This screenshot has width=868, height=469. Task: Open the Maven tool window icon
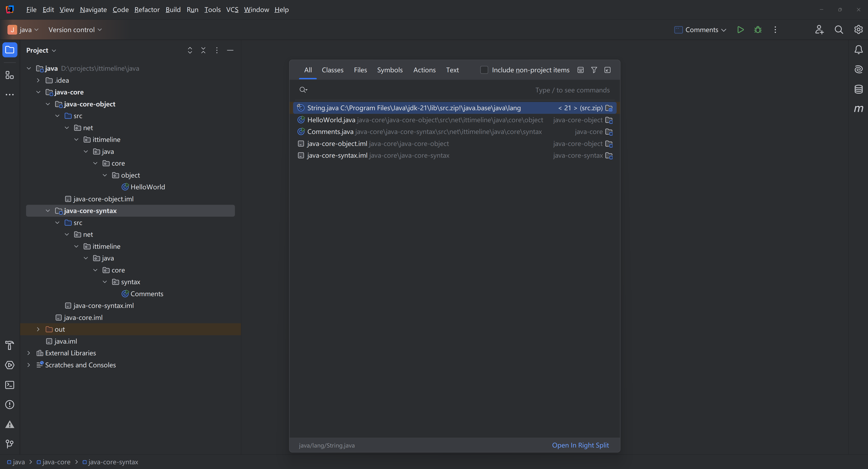click(x=858, y=109)
